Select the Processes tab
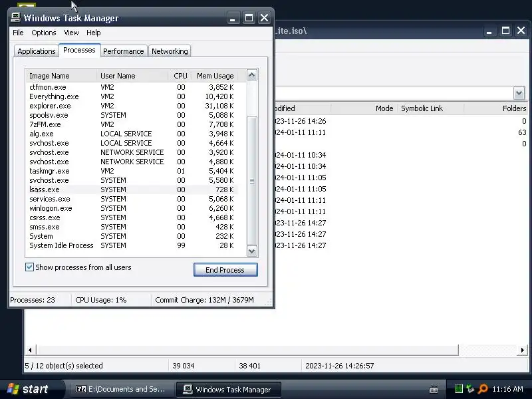The width and height of the screenshot is (532, 399). [79, 51]
